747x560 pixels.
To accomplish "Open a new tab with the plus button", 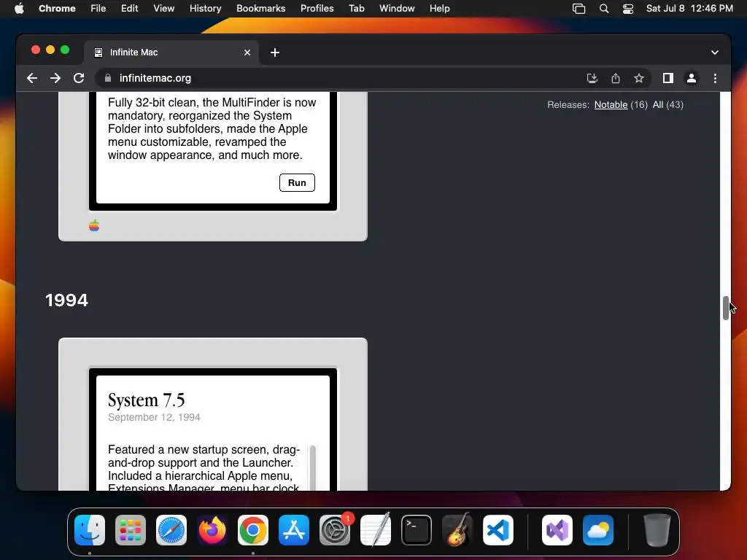I will pyautogui.click(x=275, y=52).
